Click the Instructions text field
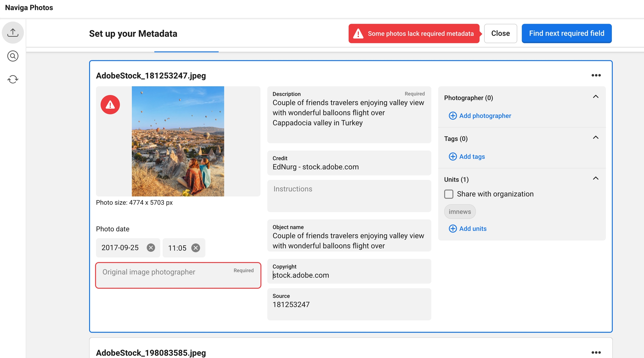Image resolution: width=644 pixels, height=358 pixels. point(349,196)
